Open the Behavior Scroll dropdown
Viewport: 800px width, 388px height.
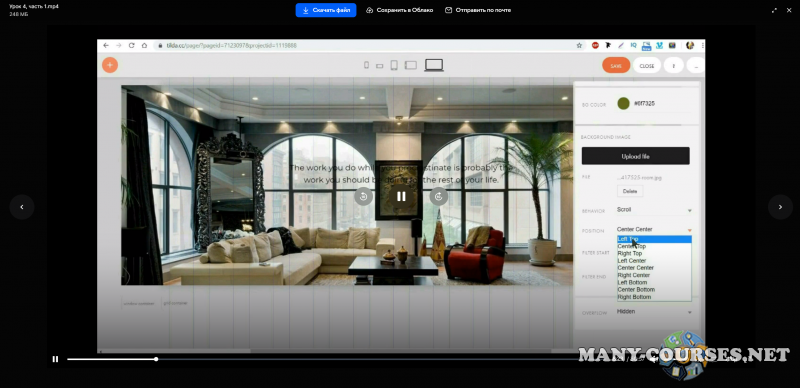[654, 210]
